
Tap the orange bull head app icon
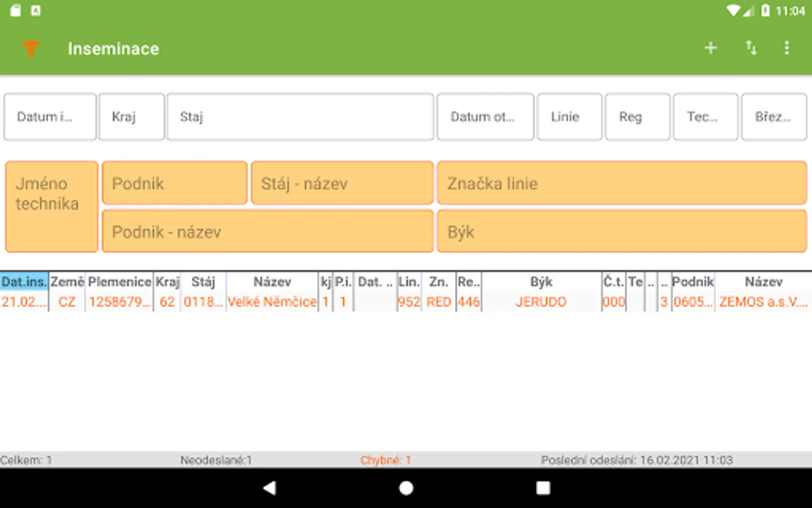pos(30,48)
